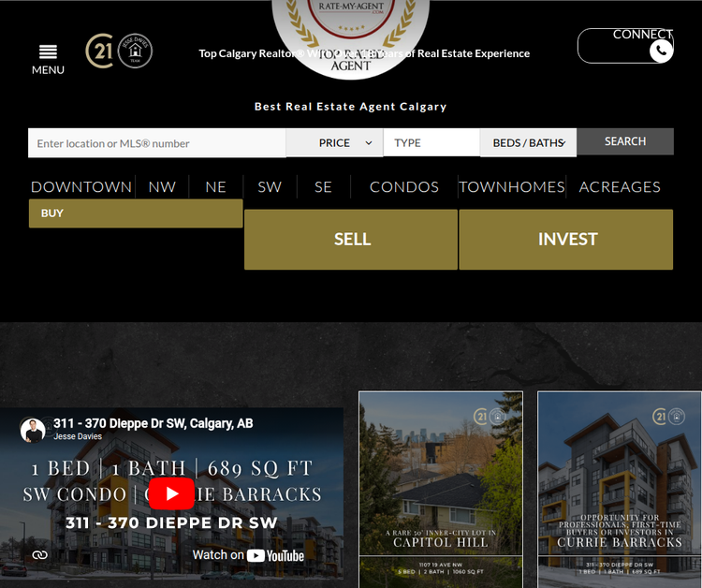Copy video link using chain icon
Screen dimensions: 702x588
tap(40, 555)
